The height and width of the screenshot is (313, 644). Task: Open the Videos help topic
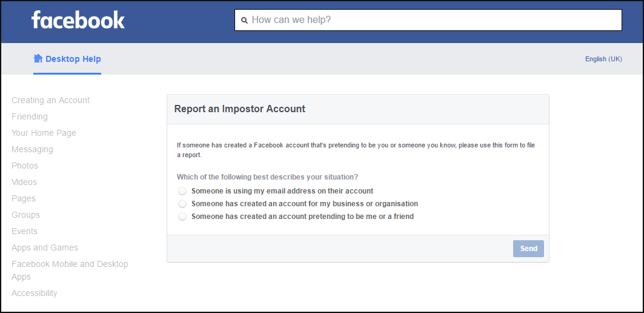pos(24,182)
